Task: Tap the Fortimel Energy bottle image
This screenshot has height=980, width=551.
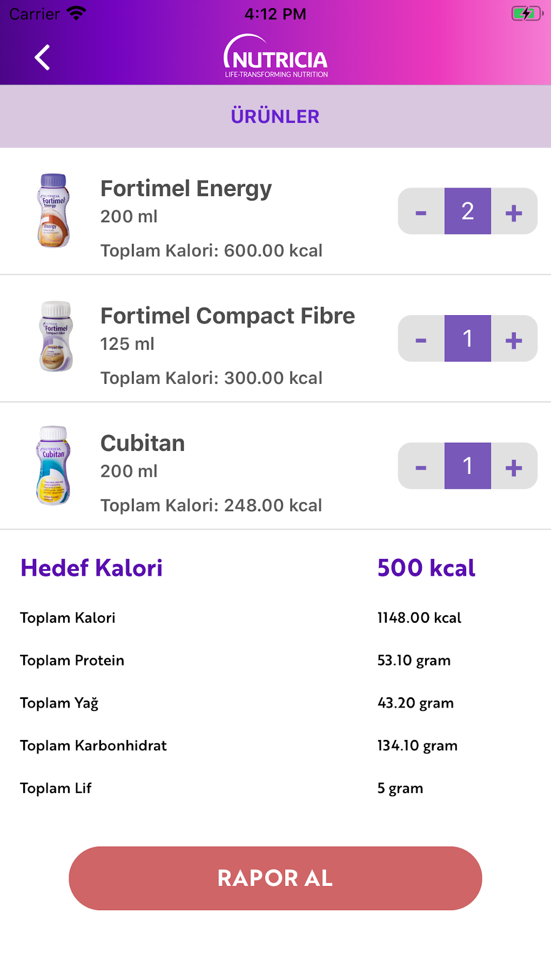Action: (53, 211)
